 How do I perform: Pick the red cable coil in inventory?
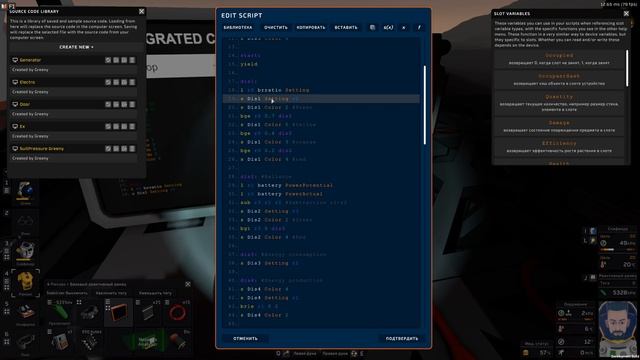(x=178, y=313)
